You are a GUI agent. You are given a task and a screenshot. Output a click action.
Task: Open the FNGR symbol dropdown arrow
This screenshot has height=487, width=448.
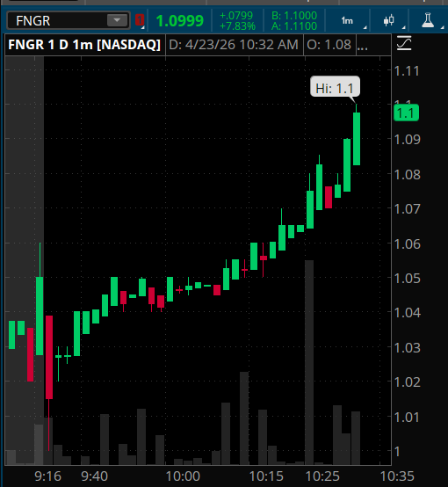point(117,21)
